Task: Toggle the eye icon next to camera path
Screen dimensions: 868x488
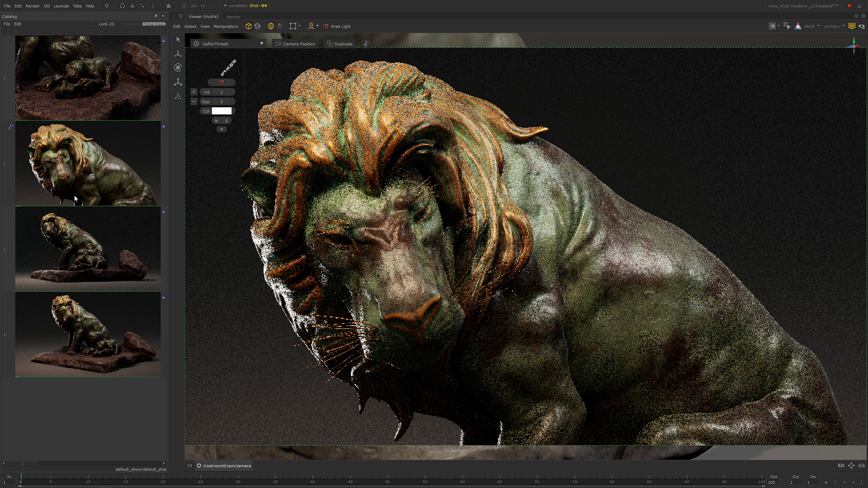Action: pos(190,466)
